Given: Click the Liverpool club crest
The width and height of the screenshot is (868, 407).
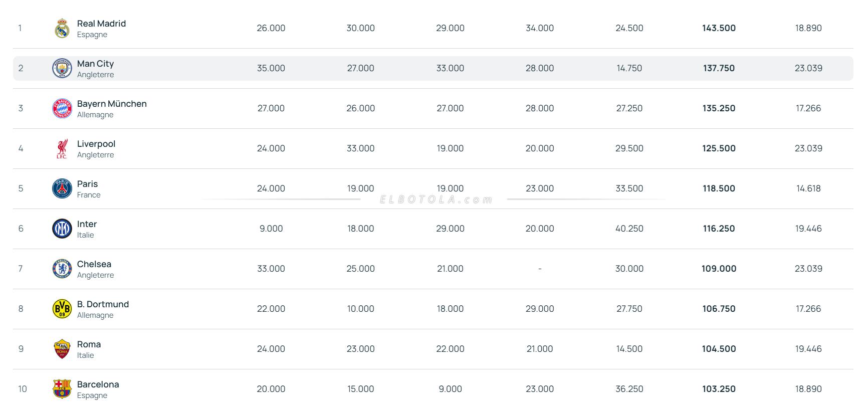Looking at the screenshot, I should pos(62,148).
